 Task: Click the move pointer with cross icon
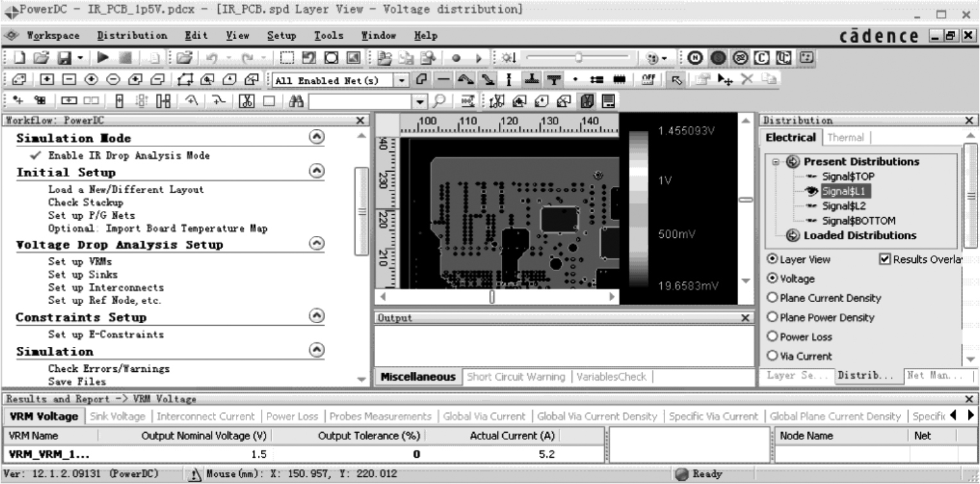point(727,80)
